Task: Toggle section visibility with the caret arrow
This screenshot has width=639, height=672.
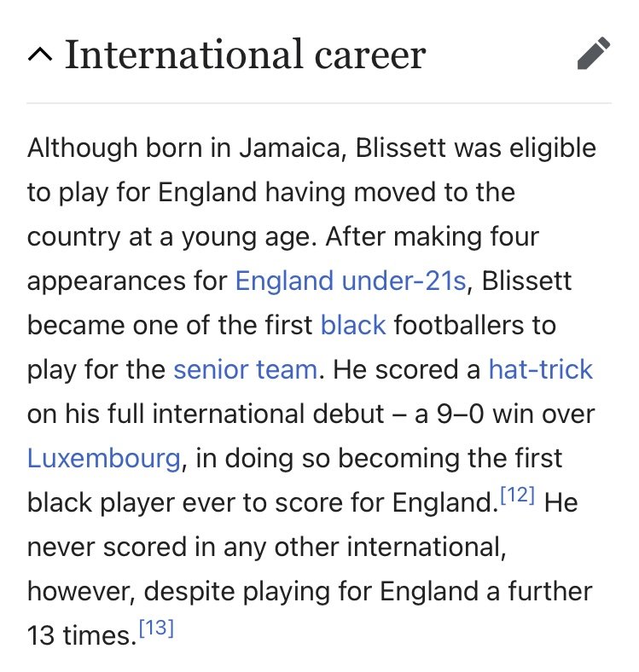Action: [40, 55]
